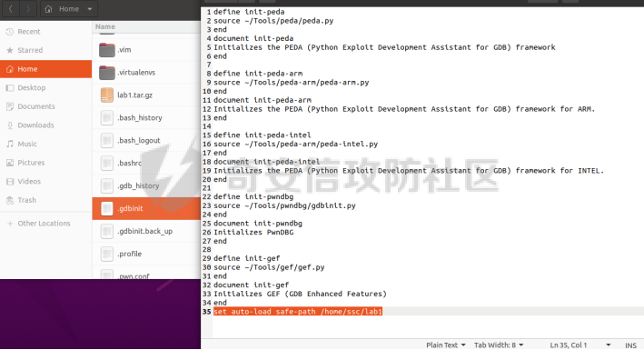
Task: Select Home in the Files sidebar
Action: 46,69
